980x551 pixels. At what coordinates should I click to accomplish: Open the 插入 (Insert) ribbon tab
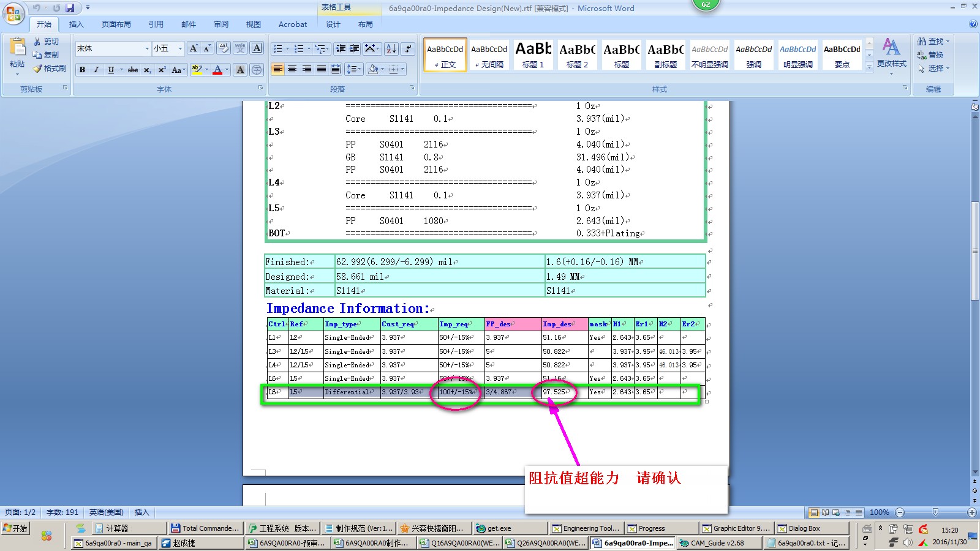pos(76,24)
